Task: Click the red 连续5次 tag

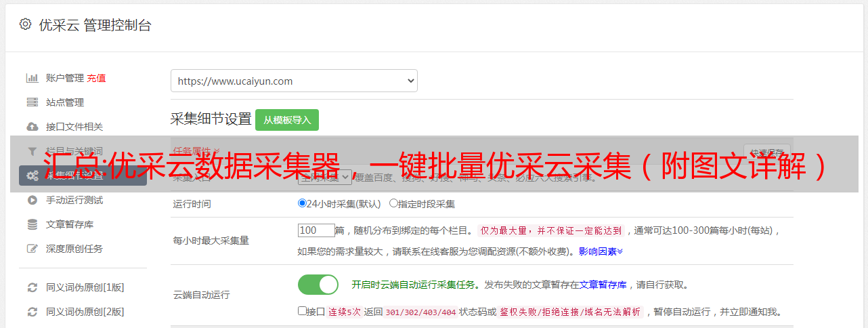Action: 343,312
